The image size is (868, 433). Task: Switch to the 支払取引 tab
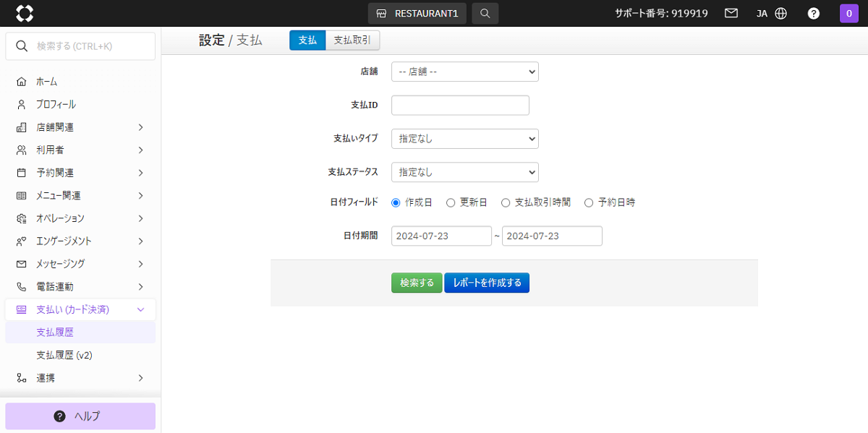tap(352, 40)
